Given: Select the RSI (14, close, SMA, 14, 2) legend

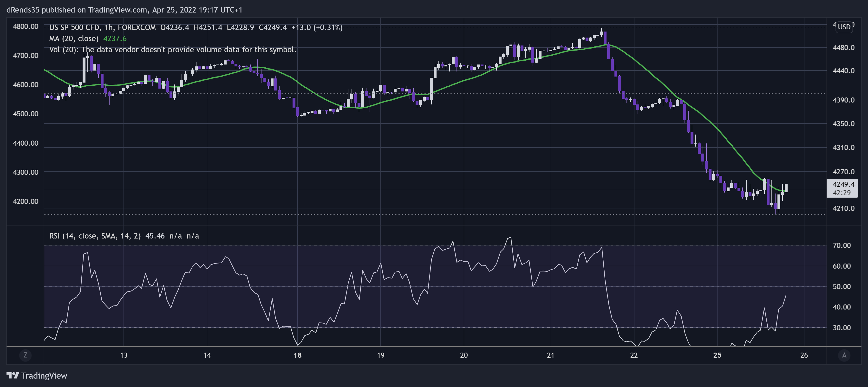Looking at the screenshot, I should [95, 236].
